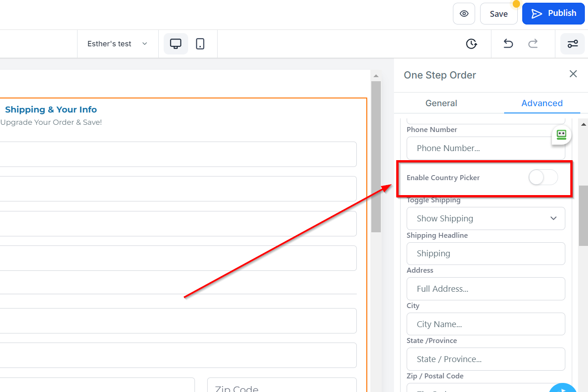Open the settings sliders icon
The image size is (588, 392).
(x=573, y=44)
